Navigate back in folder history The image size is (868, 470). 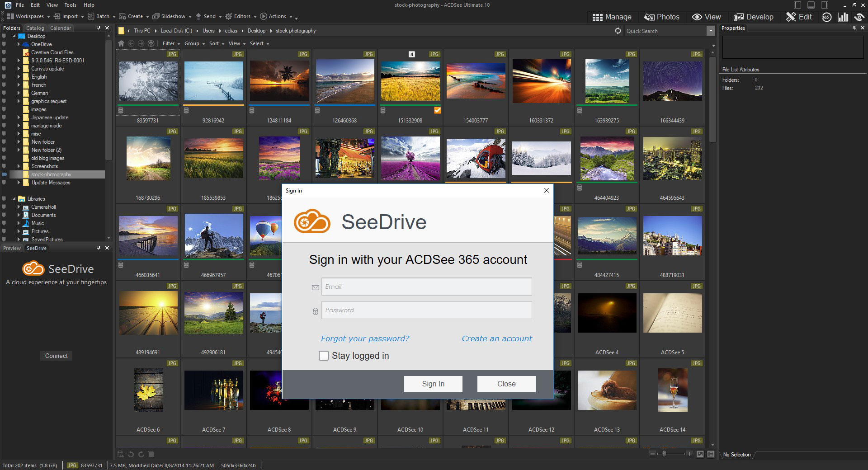click(131, 43)
